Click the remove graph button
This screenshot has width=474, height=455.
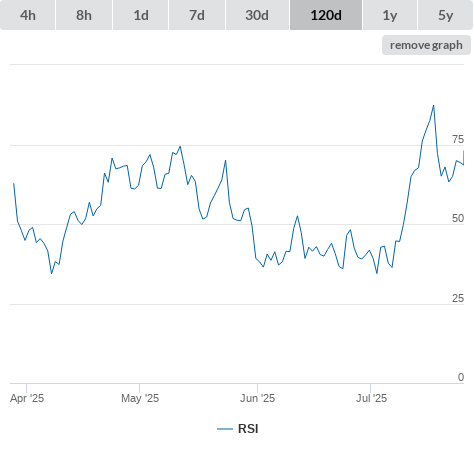click(x=426, y=45)
